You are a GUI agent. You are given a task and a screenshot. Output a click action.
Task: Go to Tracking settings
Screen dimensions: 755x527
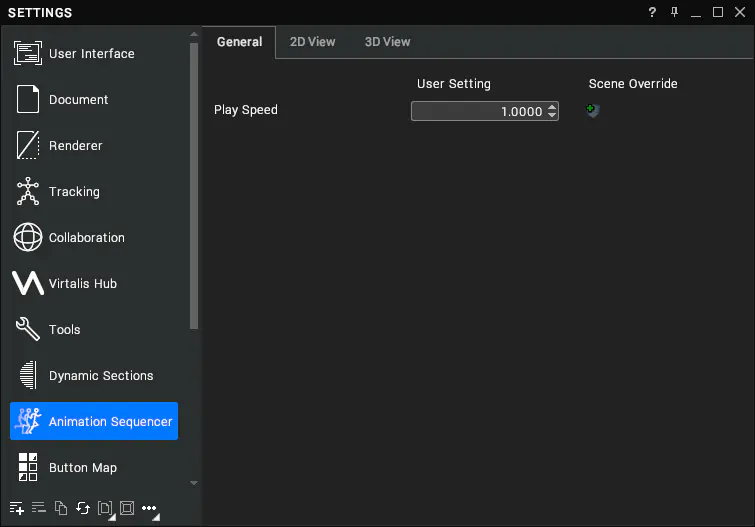(94, 191)
